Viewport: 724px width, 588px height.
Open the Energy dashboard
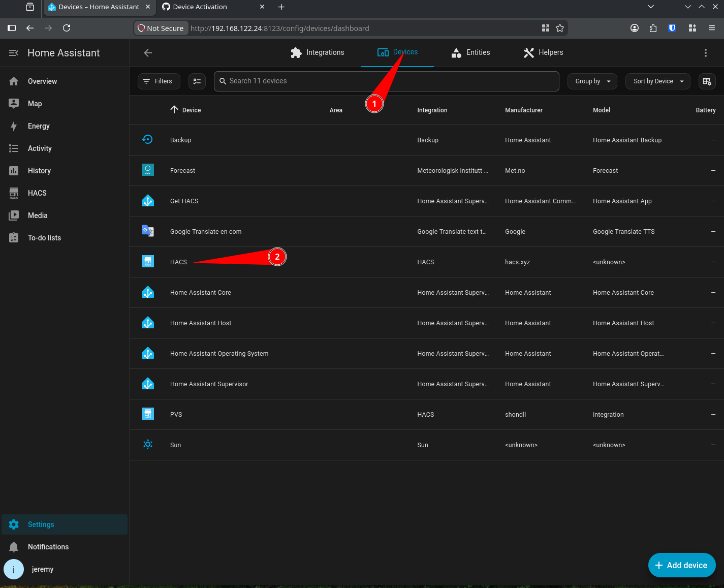[65, 126]
